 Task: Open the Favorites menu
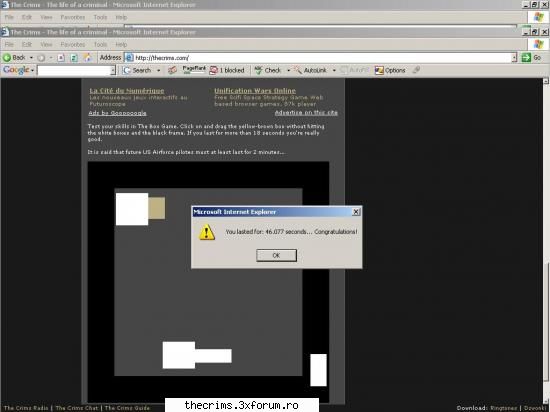73,45
